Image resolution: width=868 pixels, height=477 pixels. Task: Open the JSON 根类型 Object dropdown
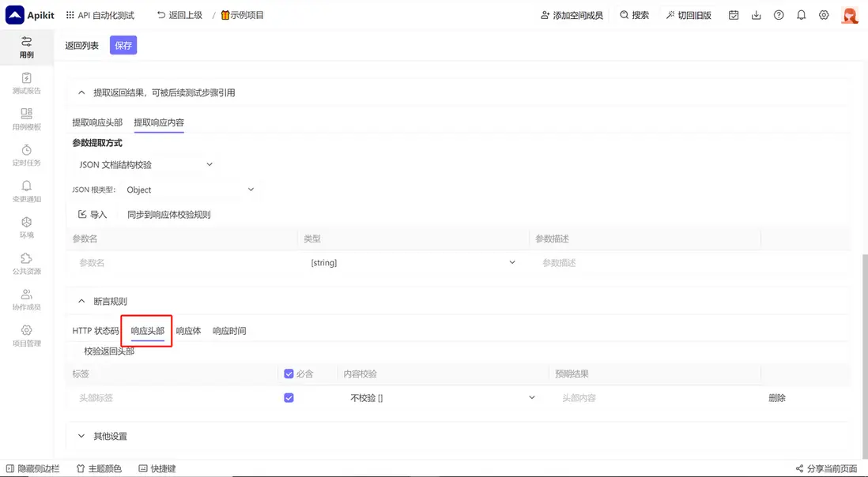[x=190, y=190]
